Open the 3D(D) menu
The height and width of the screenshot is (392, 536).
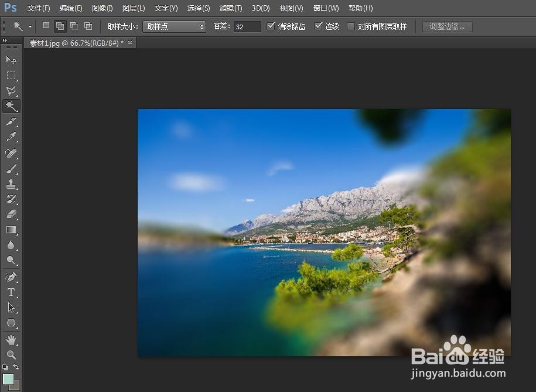[x=261, y=8]
